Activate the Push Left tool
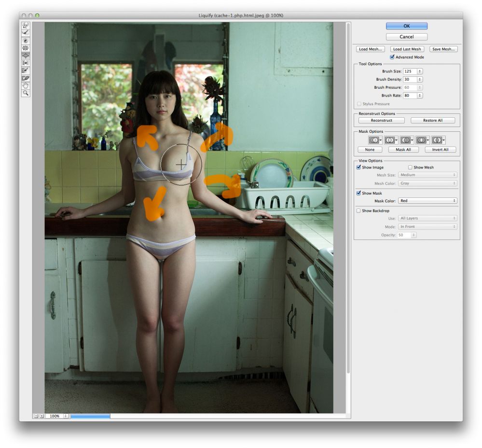 26,63
